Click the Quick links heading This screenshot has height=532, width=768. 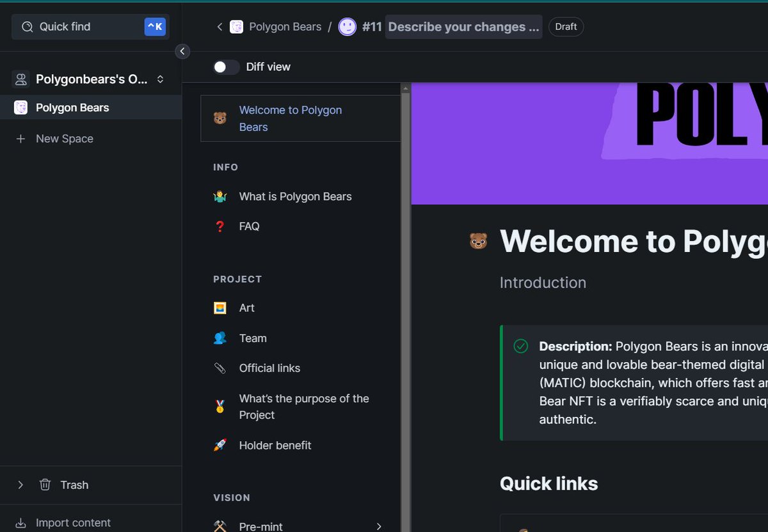(x=548, y=483)
